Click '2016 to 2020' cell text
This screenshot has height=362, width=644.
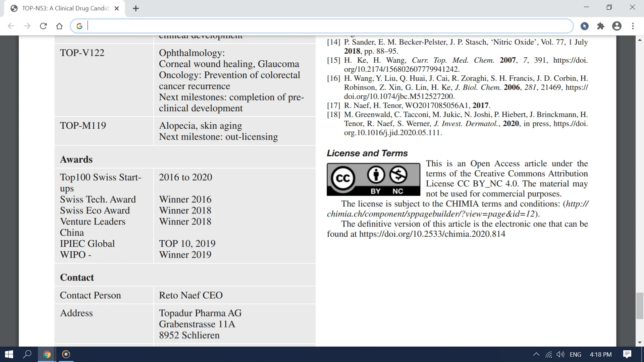coord(185,177)
